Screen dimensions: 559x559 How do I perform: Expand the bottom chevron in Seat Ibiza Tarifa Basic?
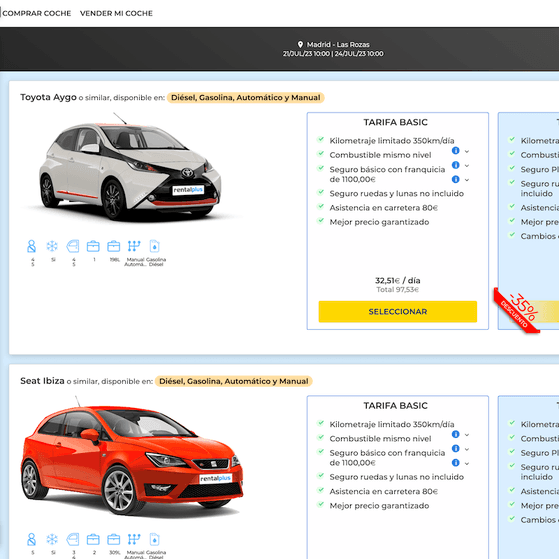point(467,463)
